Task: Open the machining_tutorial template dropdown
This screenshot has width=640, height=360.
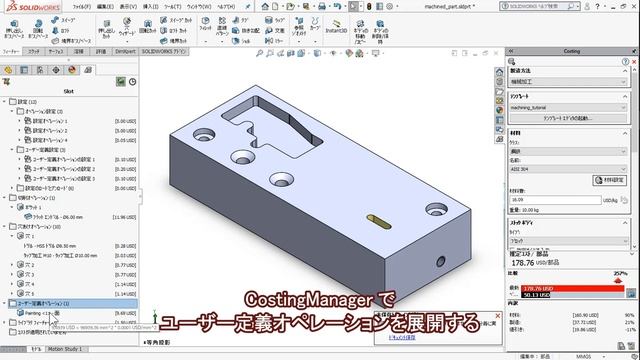Action: pyautogui.click(x=568, y=107)
